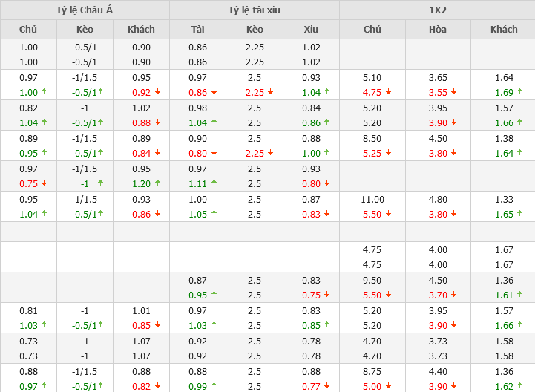Viewport: 535px width, 392px height.
Task: Click the Hòa column header
Action: coord(438,29)
